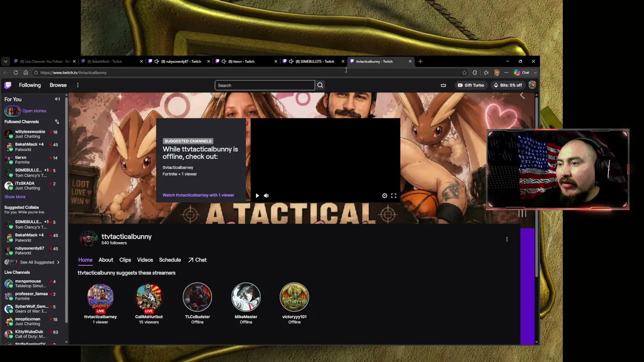Open tierxn Fortnite followed channel

point(33,160)
